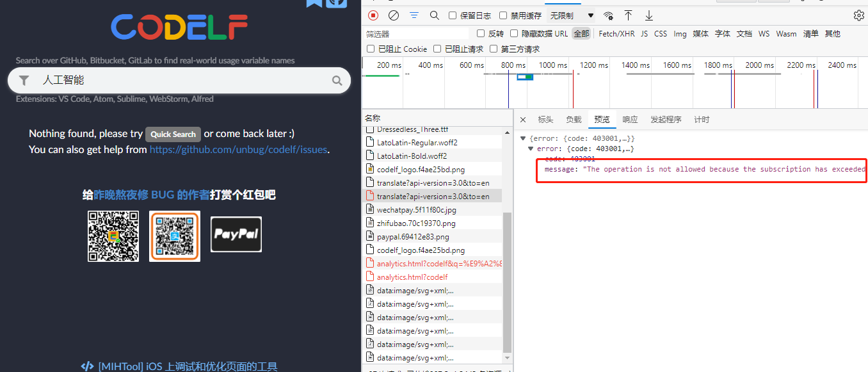The height and width of the screenshot is (372, 868).
Task: Enable the 保留日志 checkbox
Action: click(453, 15)
